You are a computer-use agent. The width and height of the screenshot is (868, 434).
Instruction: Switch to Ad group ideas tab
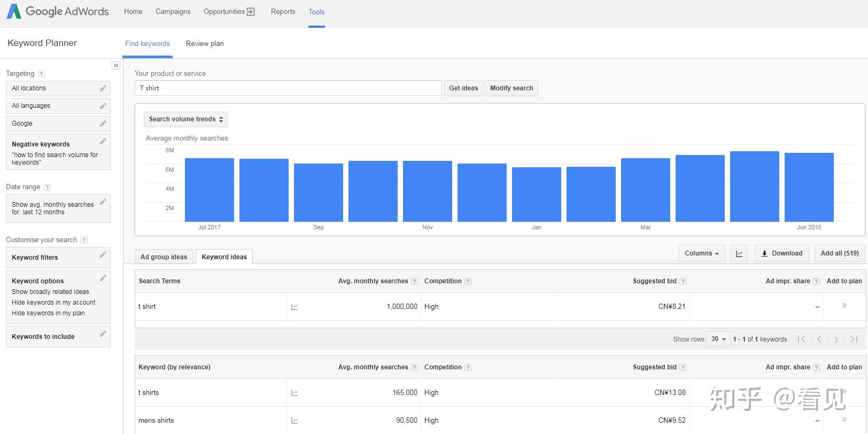[164, 257]
